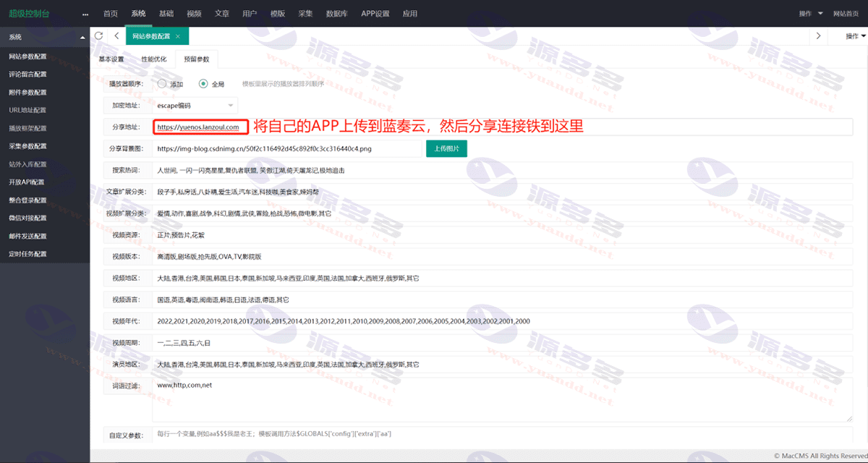Click the 视频资源 input field
868x463 pixels.
coord(502,235)
